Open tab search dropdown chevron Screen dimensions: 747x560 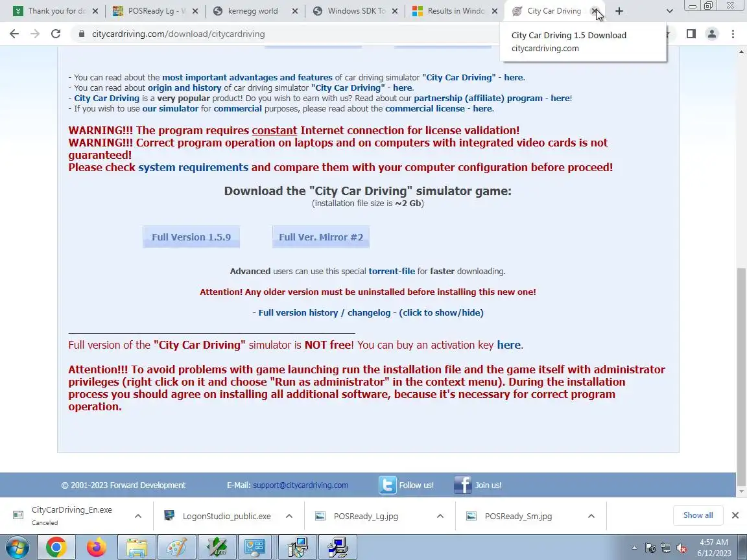click(669, 11)
